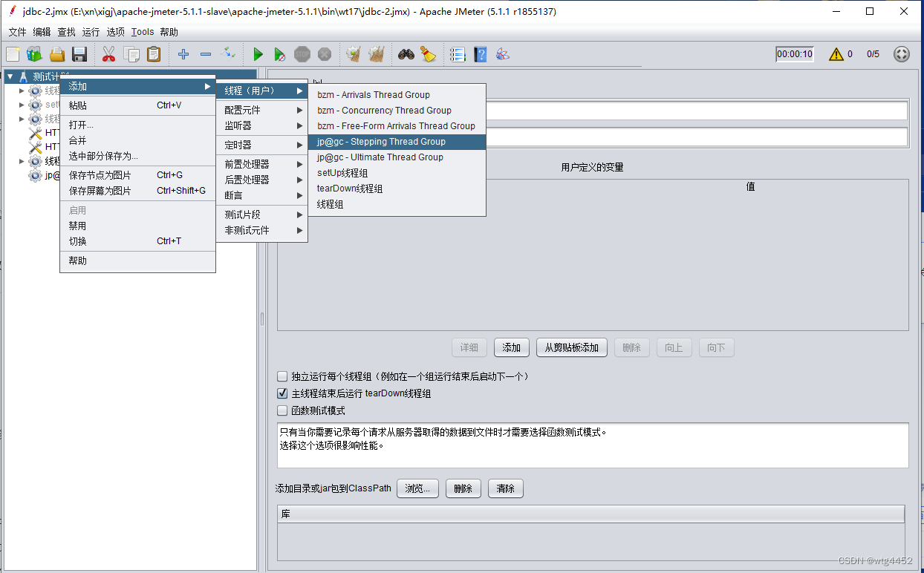Viewport: 924px width, 573px height.
Task: Collapse all nodes with minus icon
Action: [x=206, y=54]
